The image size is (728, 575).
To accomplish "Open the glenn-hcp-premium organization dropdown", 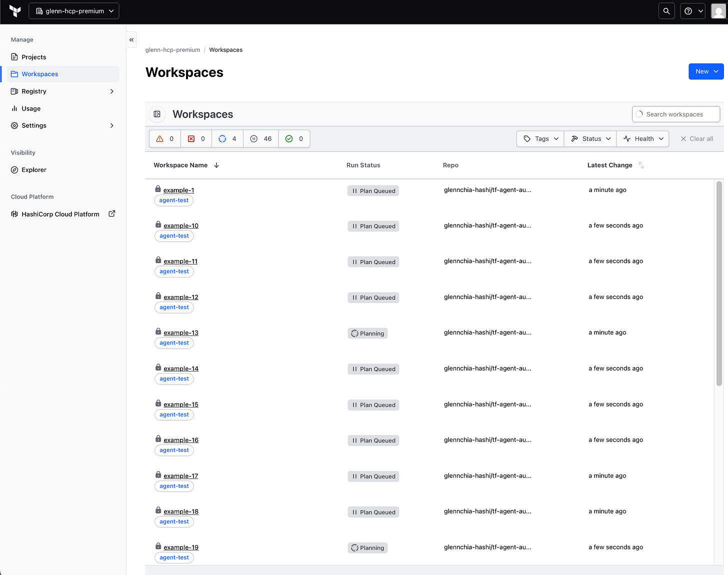I will click(x=73, y=10).
